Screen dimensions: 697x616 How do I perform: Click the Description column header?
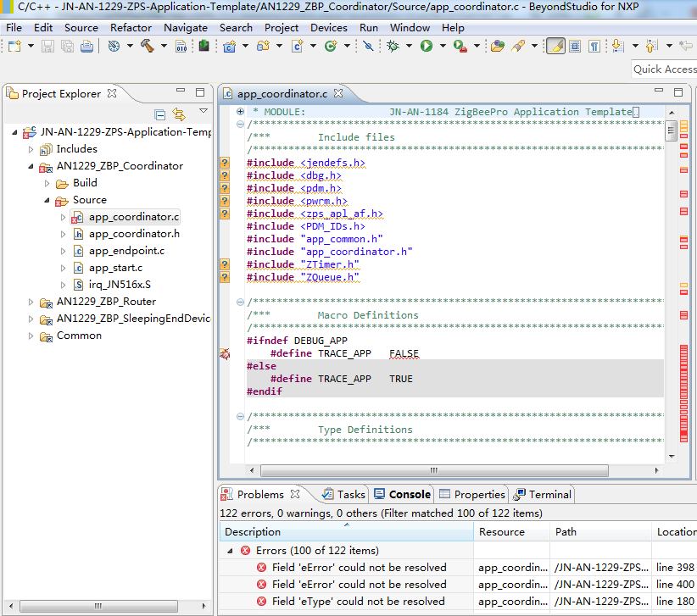[253, 532]
